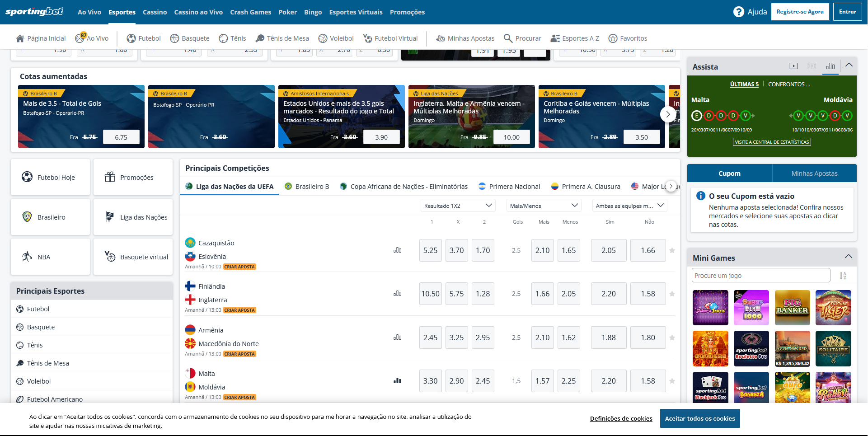This screenshot has width=868, height=436.
Task: Open the Procurar search tool
Action: pyautogui.click(x=522, y=38)
